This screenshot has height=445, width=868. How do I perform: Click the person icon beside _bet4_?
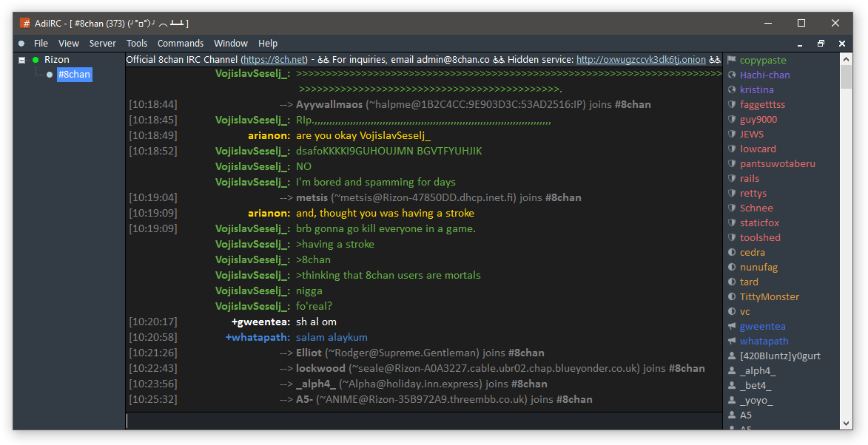pyautogui.click(x=732, y=385)
